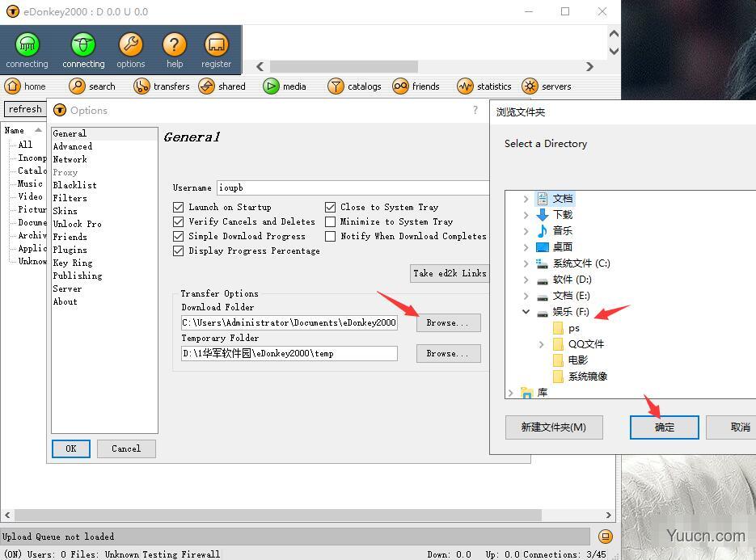Image resolution: width=756 pixels, height=560 pixels.
Task: Toggle Launch on Startup checkbox
Action: (x=179, y=207)
